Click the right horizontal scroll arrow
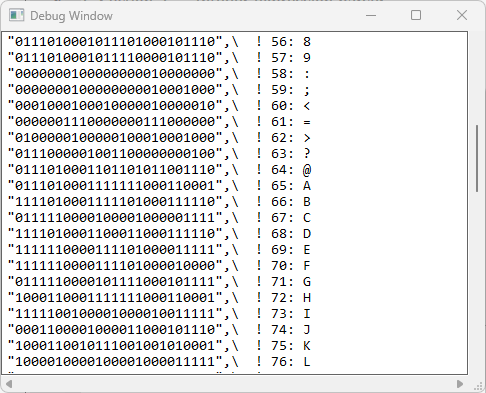This screenshot has height=393, width=486. pyautogui.click(x=460, y=384)
